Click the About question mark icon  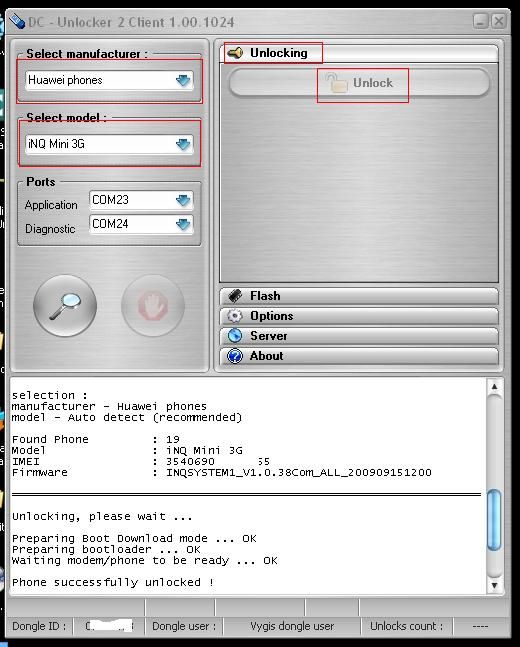click(x=235, y=356)
